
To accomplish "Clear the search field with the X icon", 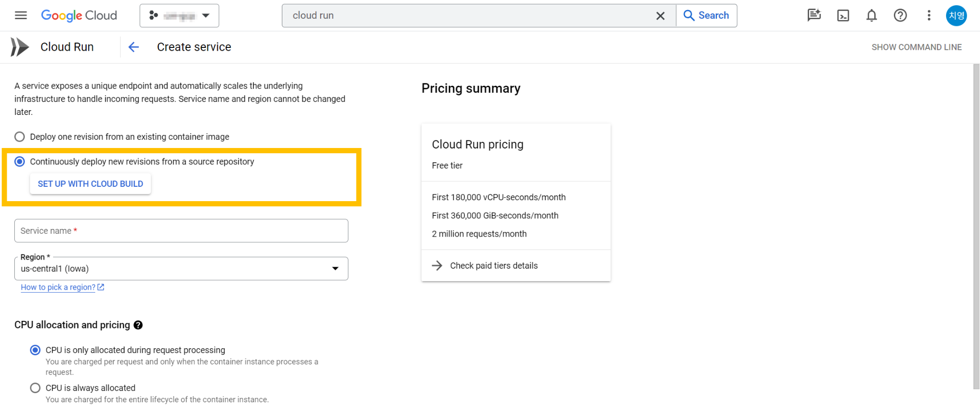I will pos(660,16).
